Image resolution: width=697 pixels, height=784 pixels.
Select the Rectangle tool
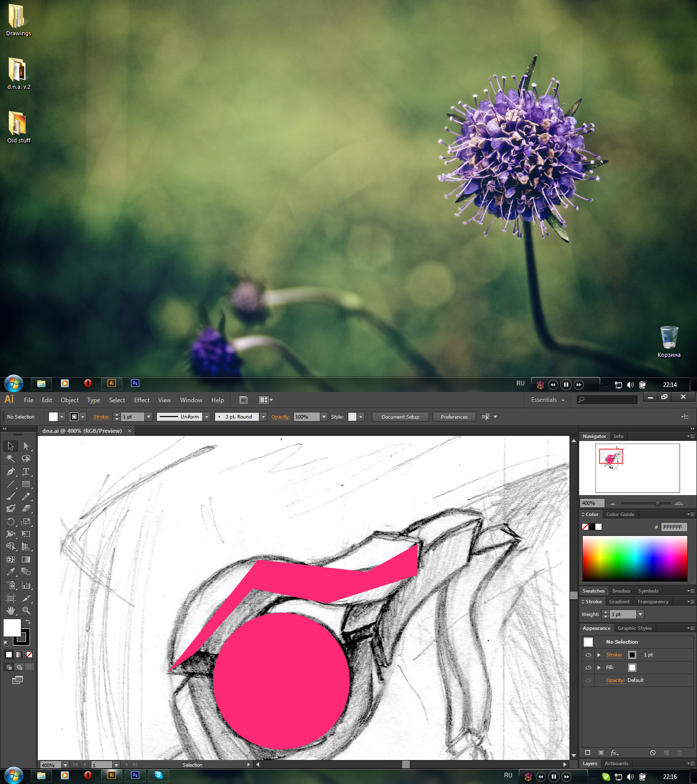click(x=26, y=484)
